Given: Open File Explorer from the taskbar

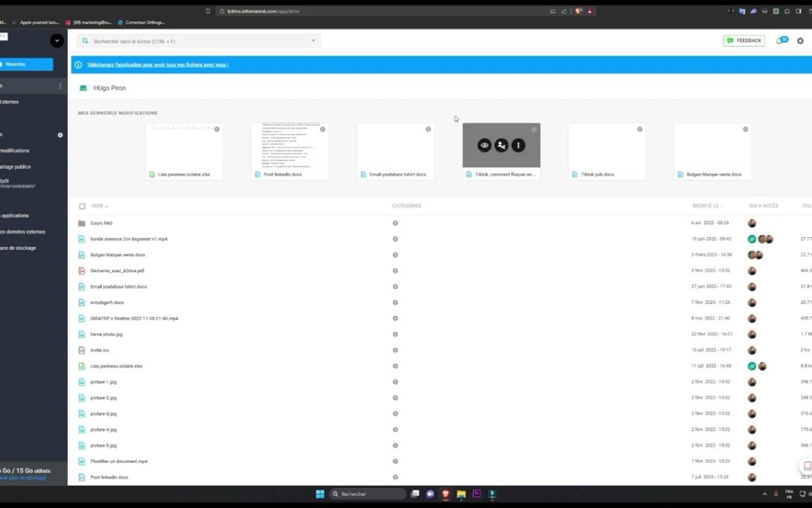Looking at the screenshot, I should pos(461,494).
